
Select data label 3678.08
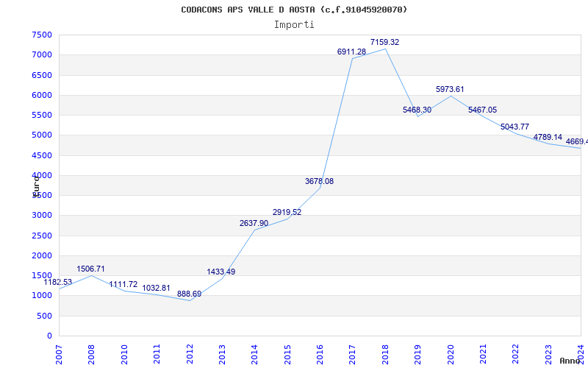(x=319, y=181)
